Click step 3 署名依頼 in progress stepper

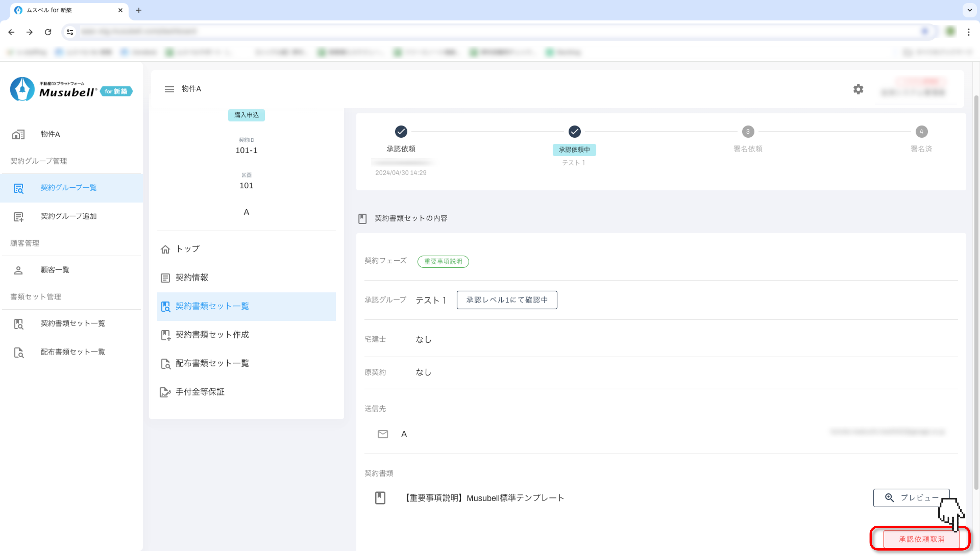748,132
